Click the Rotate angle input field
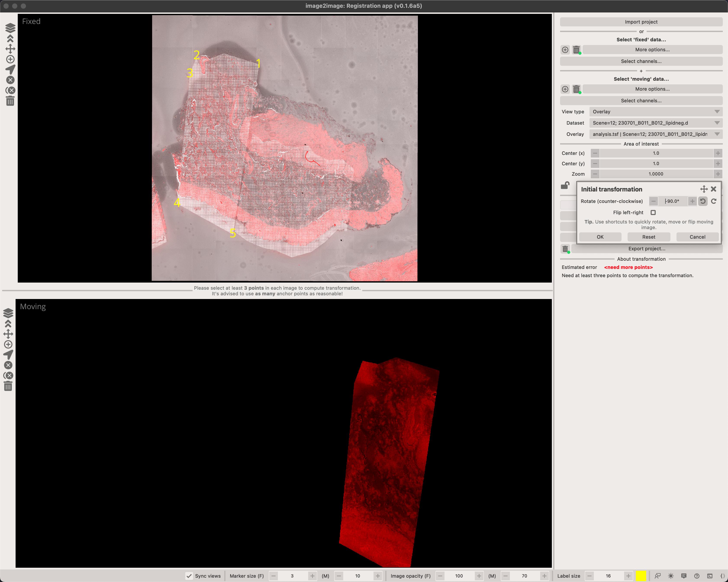This screenshot has width=728, height=582. point(673,201)
